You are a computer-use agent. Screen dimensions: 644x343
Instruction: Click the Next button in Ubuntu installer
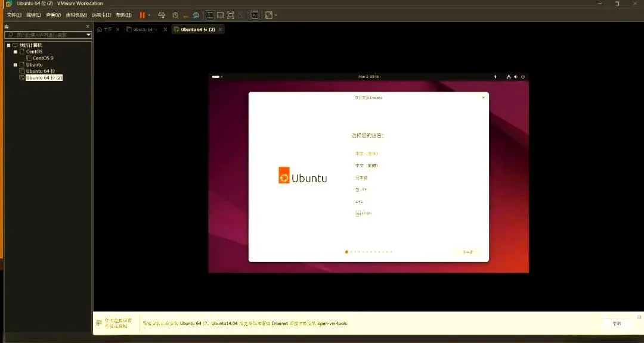tap(468, 252)
